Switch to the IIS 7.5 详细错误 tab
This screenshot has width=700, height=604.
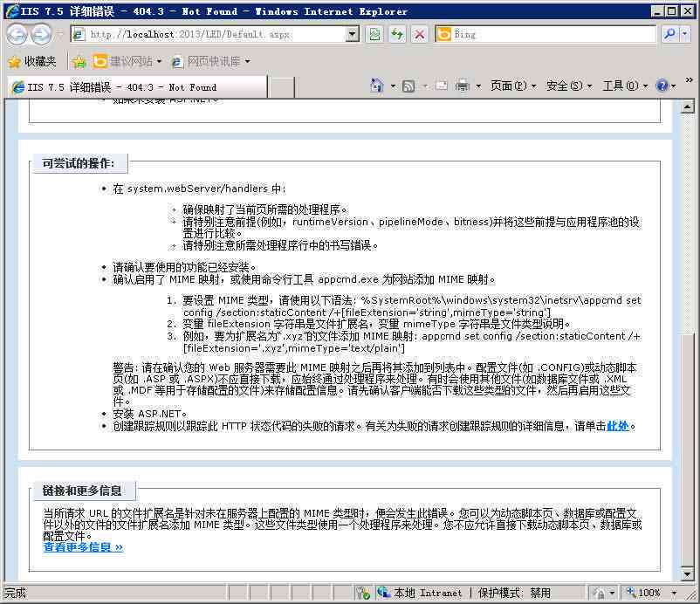(x=138, y=87)
